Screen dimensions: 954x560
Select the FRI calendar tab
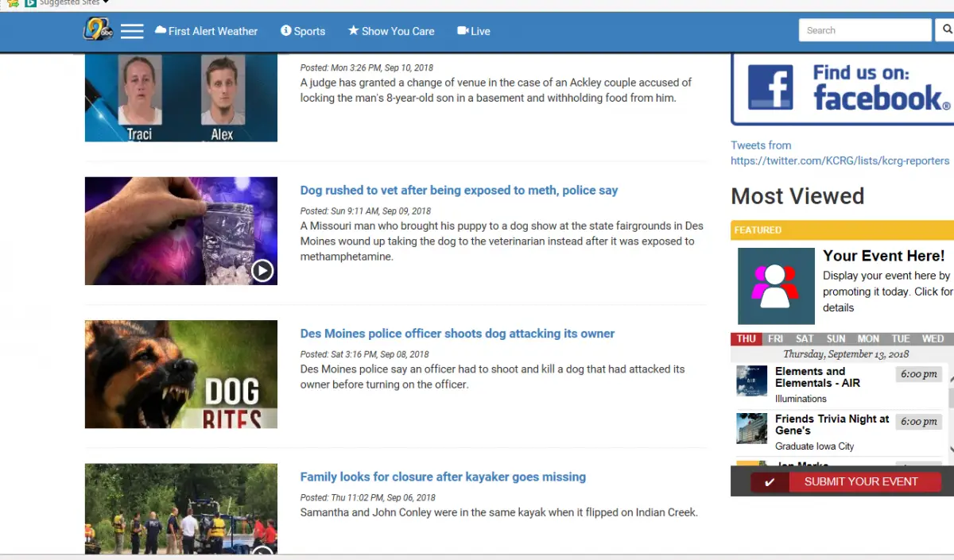[775, 338]
